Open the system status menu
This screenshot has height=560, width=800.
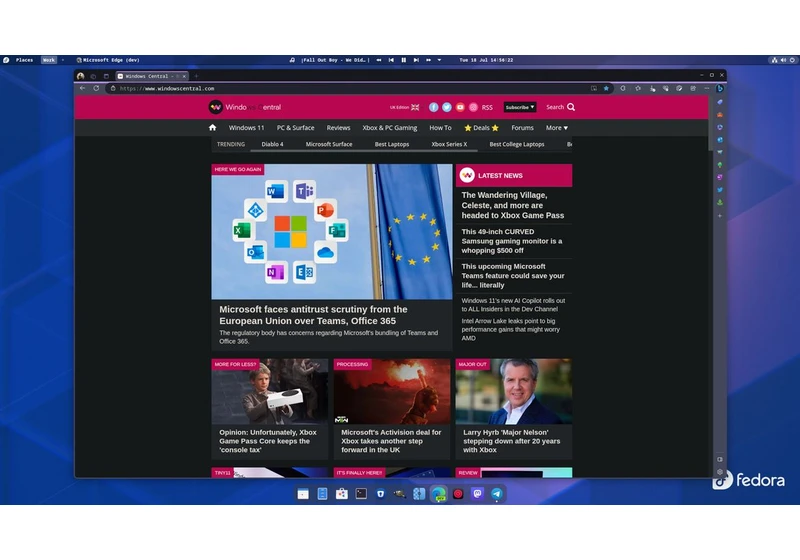point(783,60)
